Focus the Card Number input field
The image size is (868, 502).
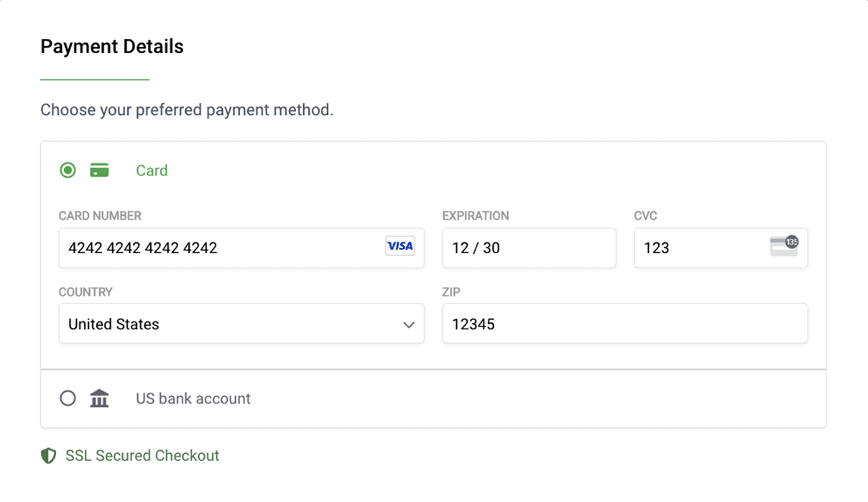pyautogui.click(x=216, y=248)
